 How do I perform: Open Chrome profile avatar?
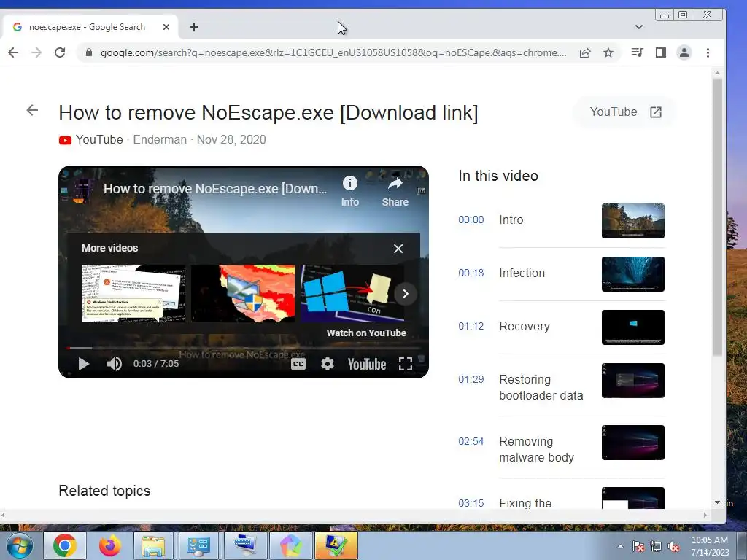684,52
